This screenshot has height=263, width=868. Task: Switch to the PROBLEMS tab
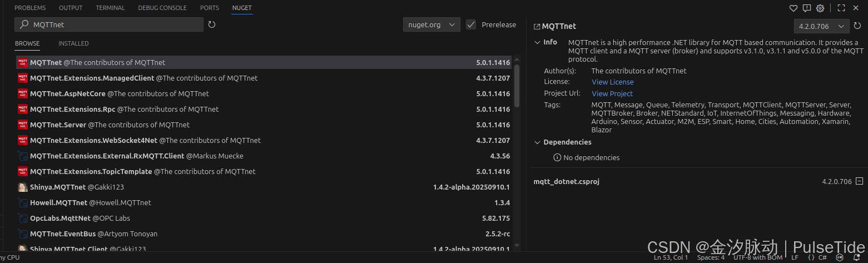(30, 8)
